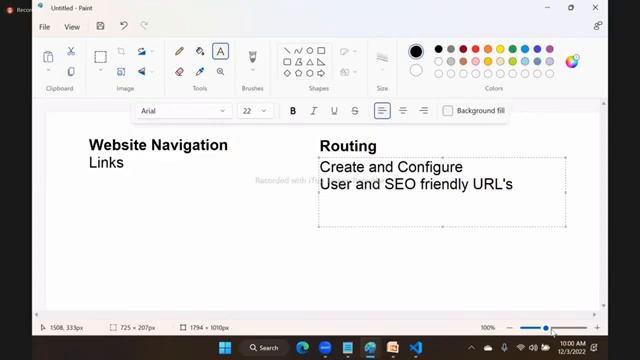This screenshot has width=640, height=360.
Task: Click the Undo arrow
Action: coord(124,26)
